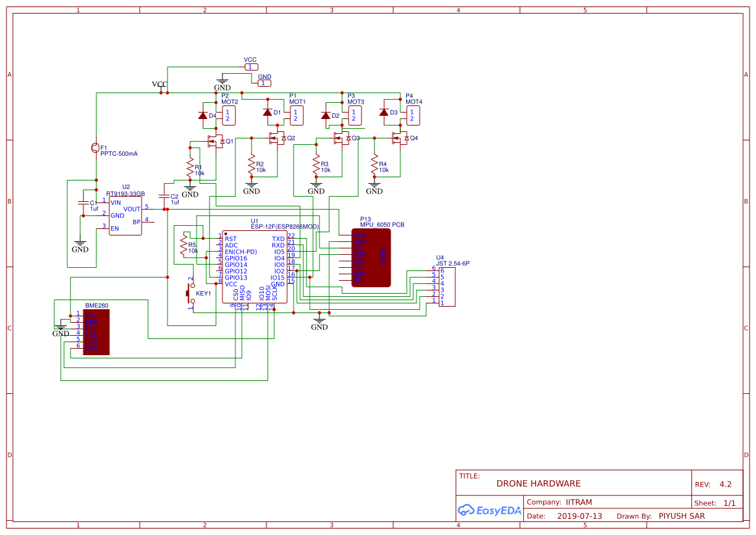Select capacitor C2 1uf symbol
756x535 pixels.
click(x=165, y=197)
